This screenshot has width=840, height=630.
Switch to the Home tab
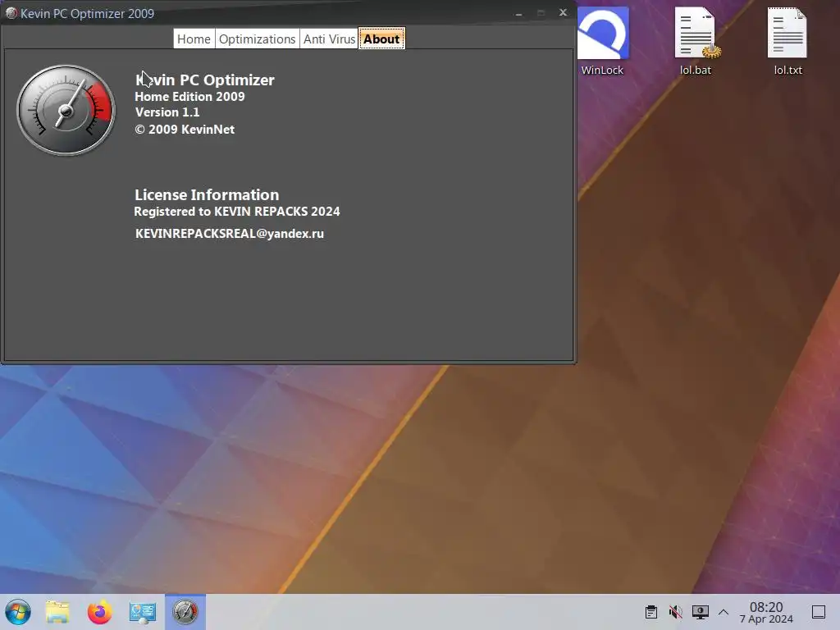click(194, 39)
